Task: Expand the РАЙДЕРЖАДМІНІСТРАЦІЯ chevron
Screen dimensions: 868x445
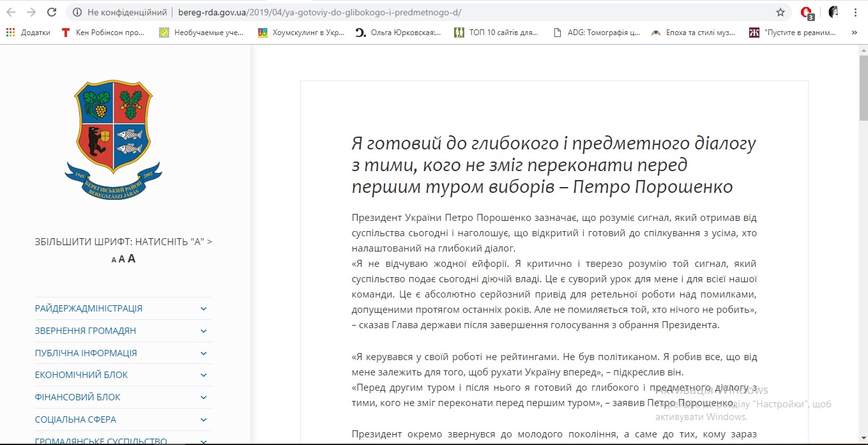Action: [204, 308]
